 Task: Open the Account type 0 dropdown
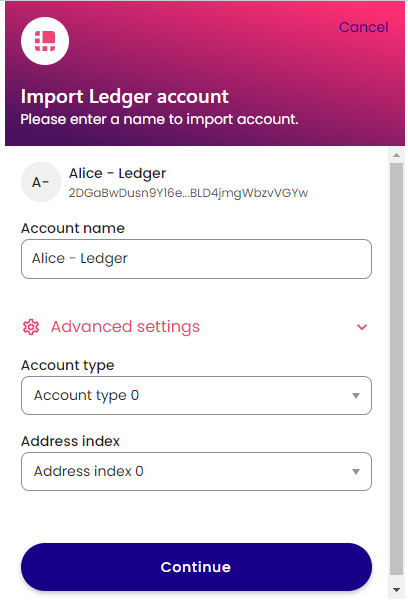click(x=196, y=396)
